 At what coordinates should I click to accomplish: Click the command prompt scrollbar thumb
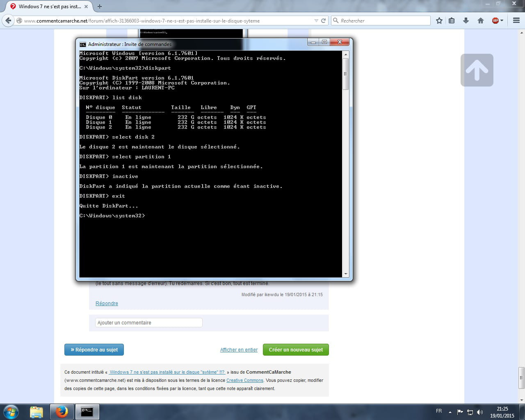click(345, 74)
